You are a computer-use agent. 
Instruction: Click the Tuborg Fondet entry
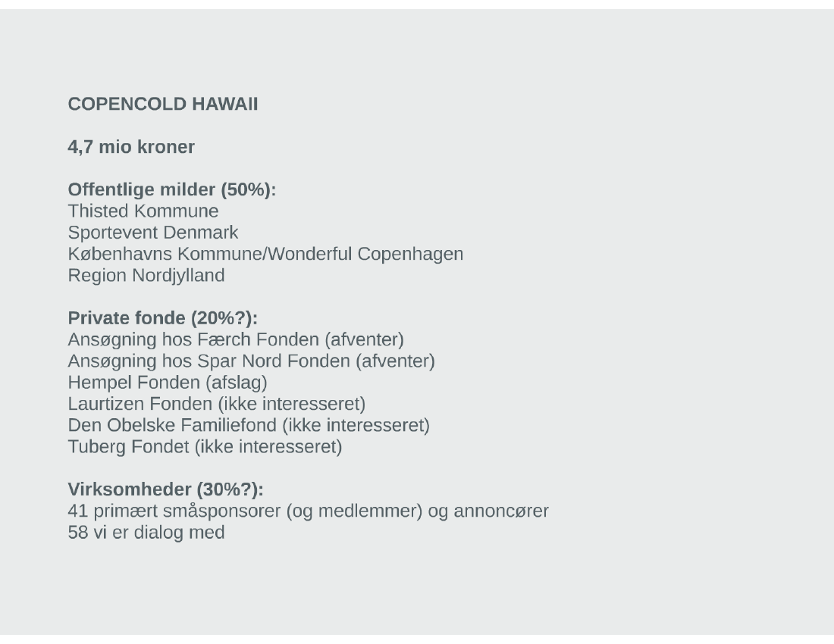[205, 446]
